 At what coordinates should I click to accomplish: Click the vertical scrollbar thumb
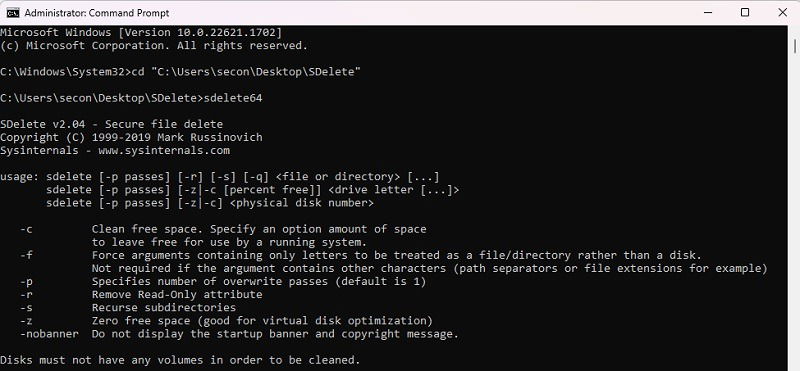coord(794,46)
